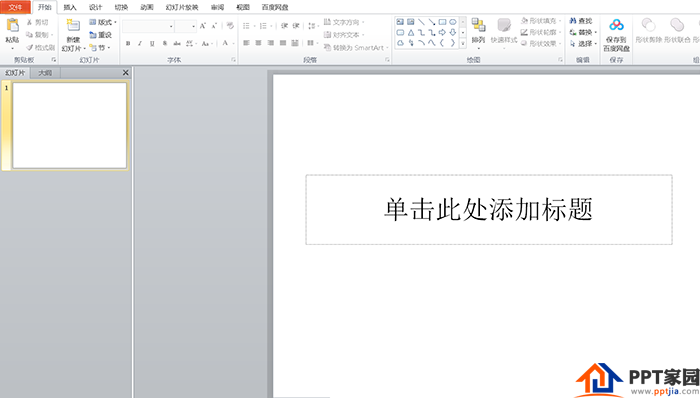
Task: Switch to the Animations (动画) tab
Action: (x=147, y=7)
